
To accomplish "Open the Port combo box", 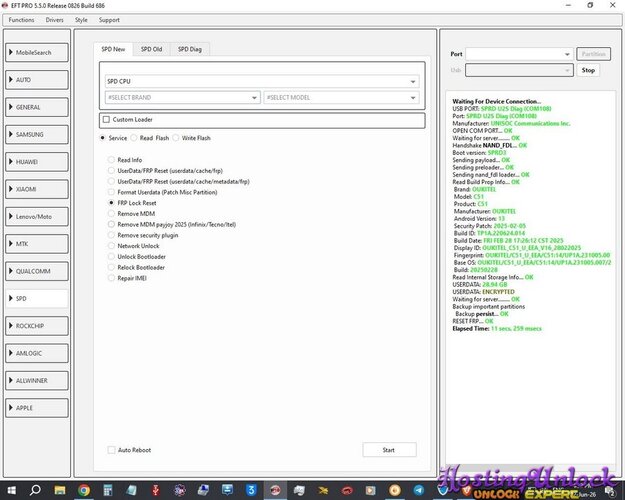I will tap(519, 54).
